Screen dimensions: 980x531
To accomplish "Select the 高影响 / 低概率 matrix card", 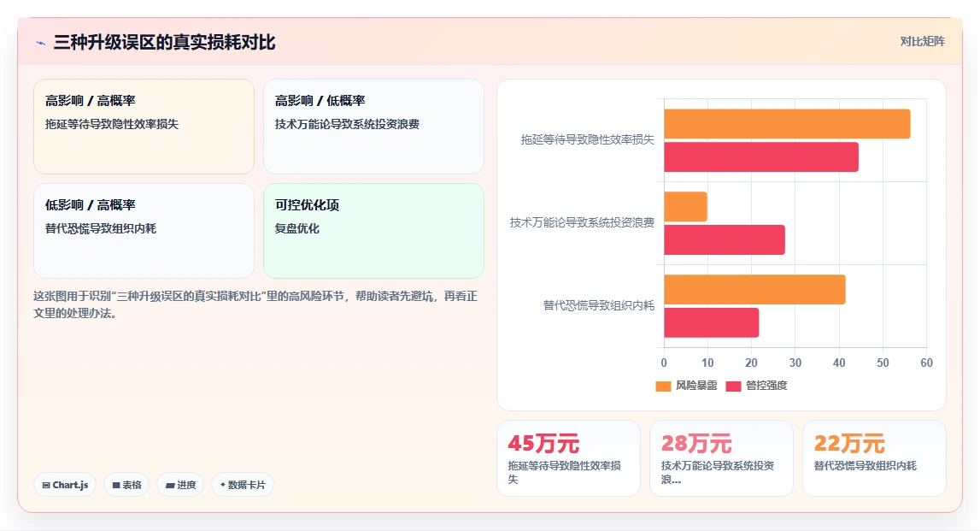I will 373,127.
